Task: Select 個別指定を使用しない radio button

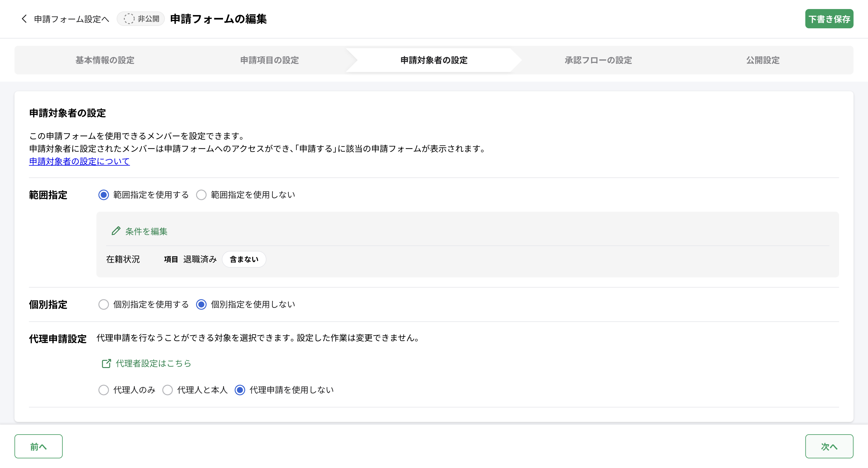Action: click(x=201, y=304)
